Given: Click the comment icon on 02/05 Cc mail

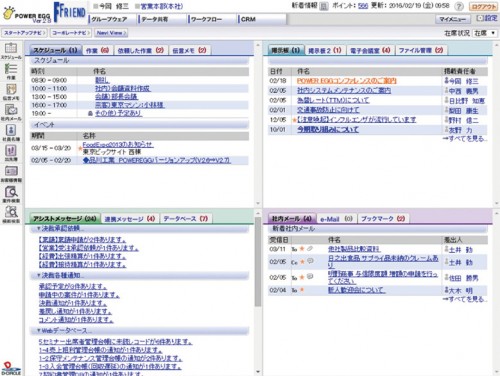Looking at the screenshot, I should (x=310, y=261).
